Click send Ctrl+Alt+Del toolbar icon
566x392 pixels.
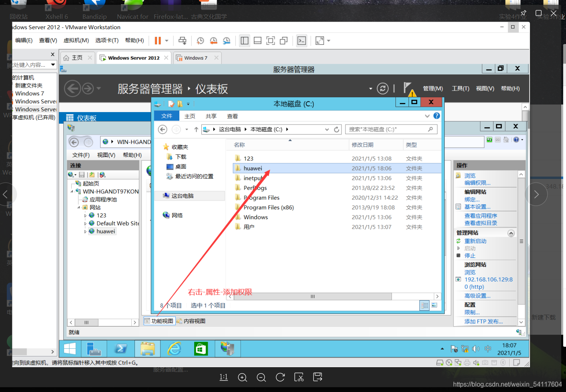(x=183, y=40)
